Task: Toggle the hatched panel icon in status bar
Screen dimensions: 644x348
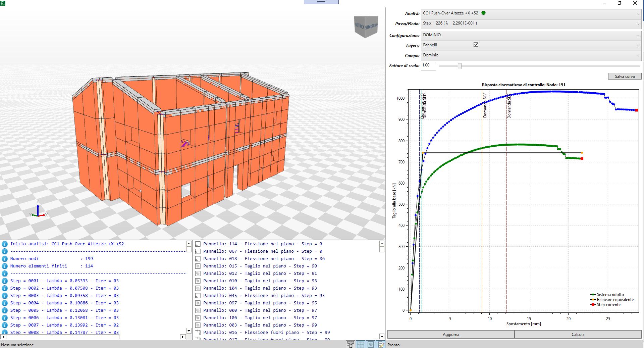Action: tap(371, 344)
